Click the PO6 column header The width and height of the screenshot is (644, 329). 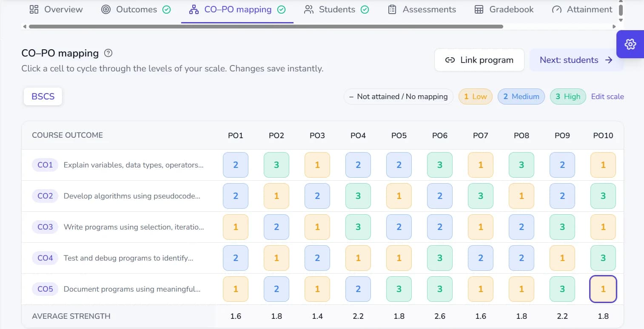click(440, 136)
